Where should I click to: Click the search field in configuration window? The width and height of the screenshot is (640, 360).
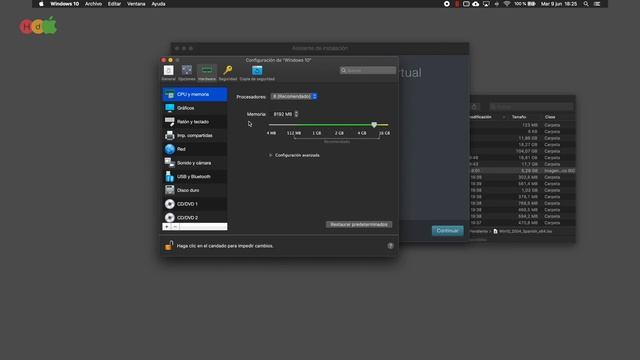point(368,71)
